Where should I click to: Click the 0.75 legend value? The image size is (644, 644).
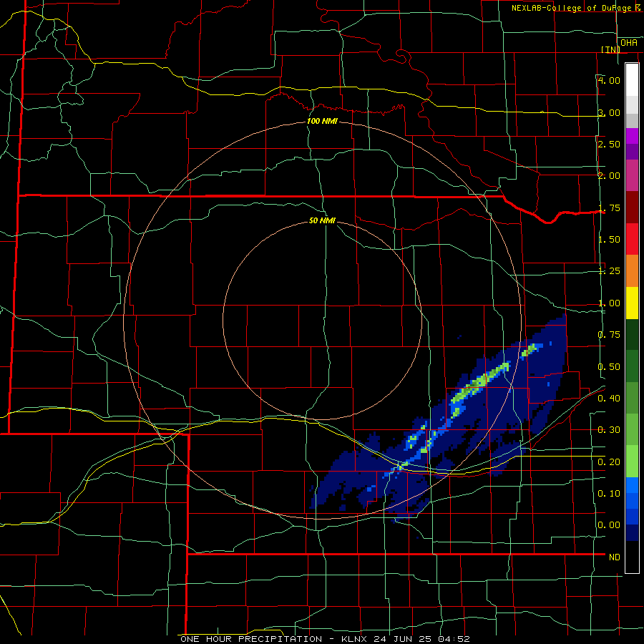tap(609, 335)
